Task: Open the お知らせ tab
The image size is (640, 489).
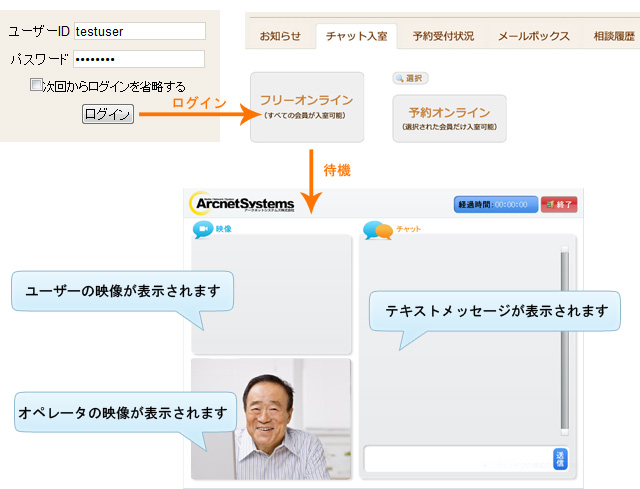Action: pos(280,36)
